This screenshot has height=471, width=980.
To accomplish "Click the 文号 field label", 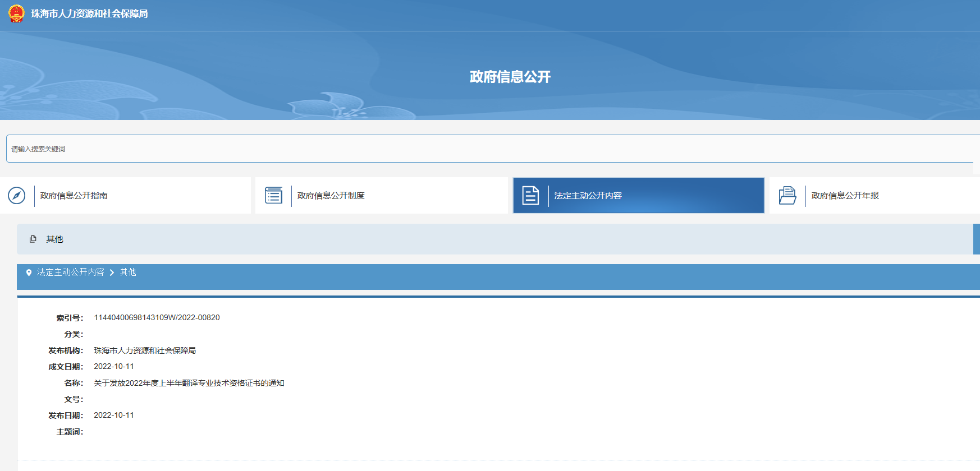I will click(x=74, y=399).
